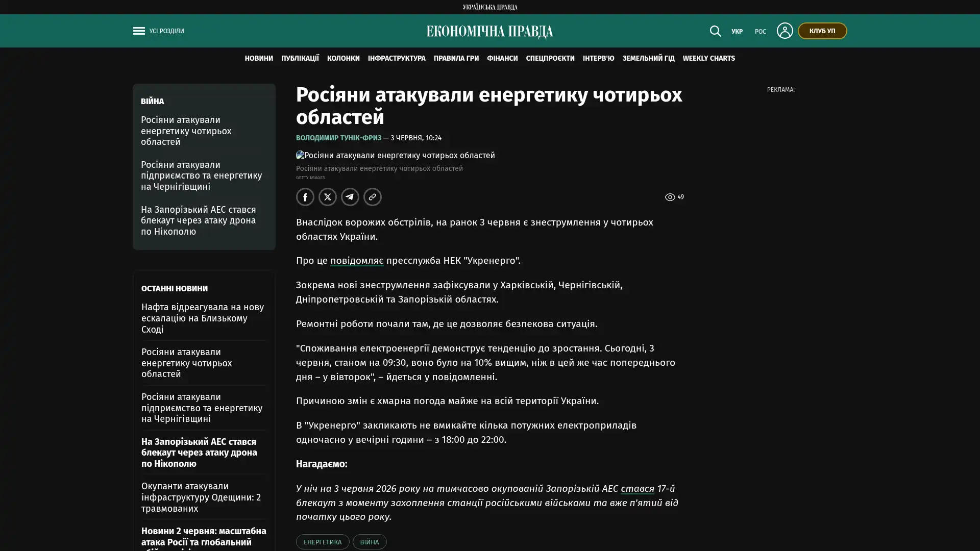Go to Інфраструктура section

tap(397, 59)
